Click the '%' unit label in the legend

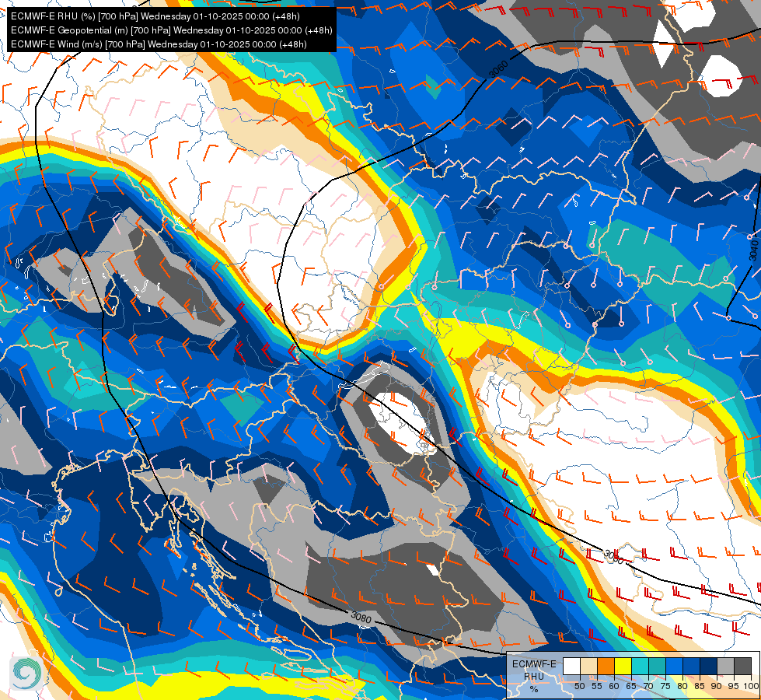[x=534, y=689]
